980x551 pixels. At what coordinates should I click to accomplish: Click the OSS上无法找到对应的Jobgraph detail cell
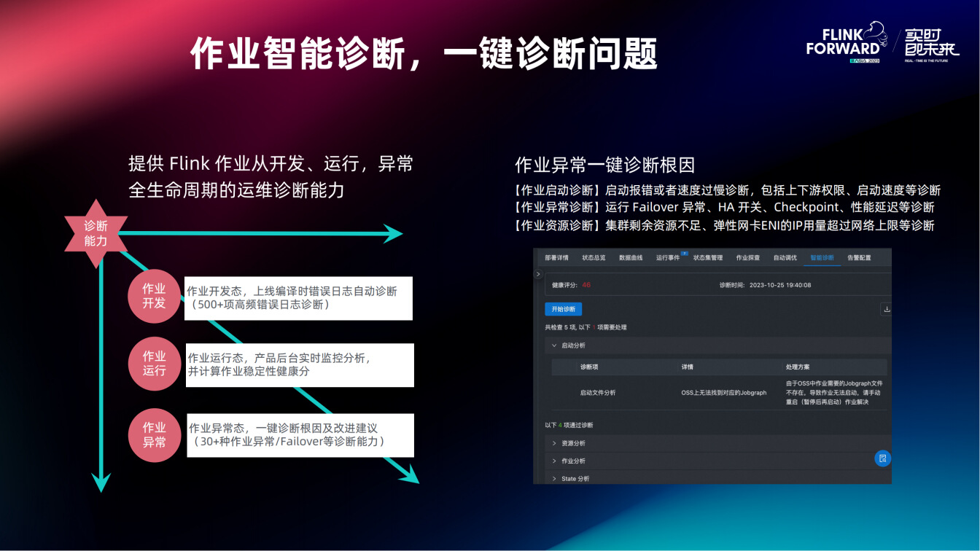tap(724, 392)
